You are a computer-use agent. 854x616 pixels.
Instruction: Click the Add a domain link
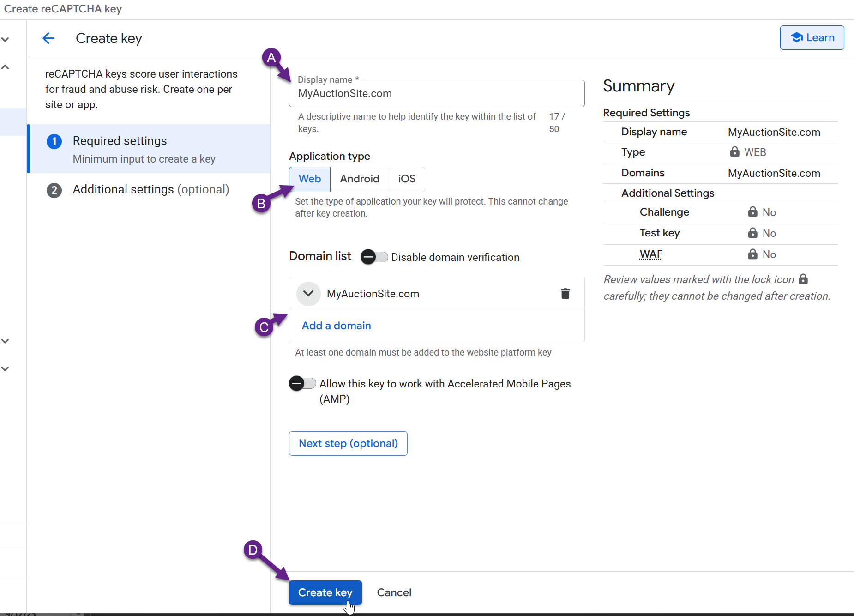pos(337,326)
